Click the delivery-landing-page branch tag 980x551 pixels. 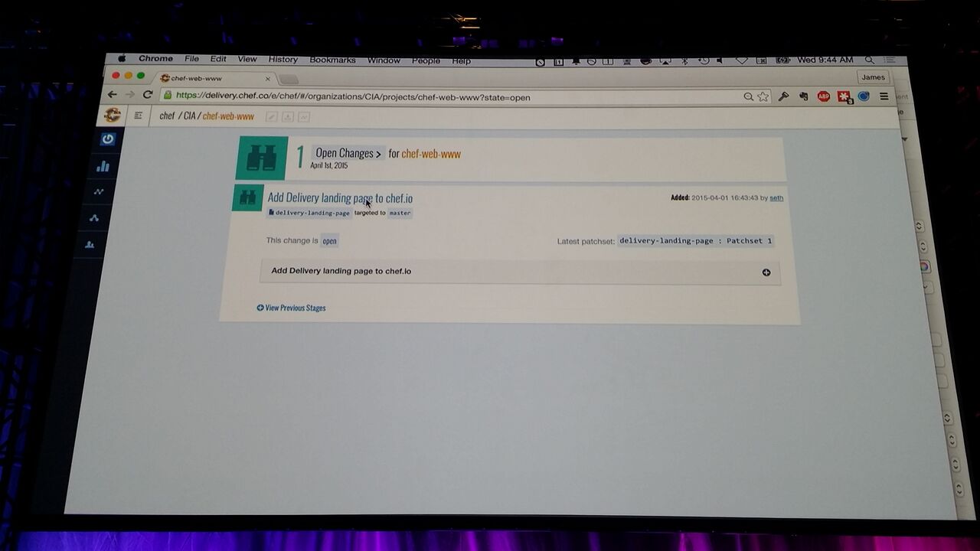[309, 213]
